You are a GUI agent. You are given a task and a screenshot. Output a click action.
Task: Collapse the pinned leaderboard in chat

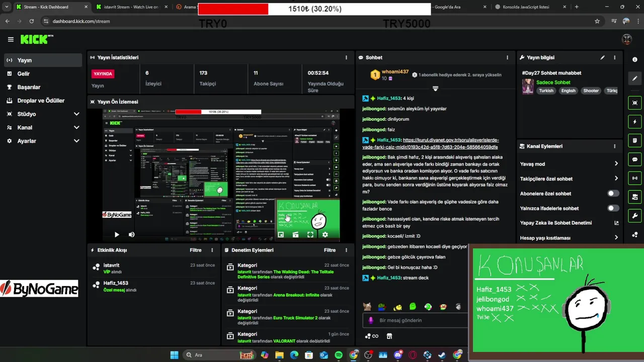[x=435, y=88]
